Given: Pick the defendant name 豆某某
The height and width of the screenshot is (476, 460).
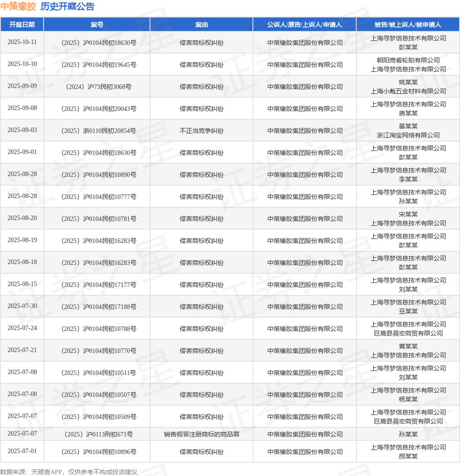Looking at the screenshot, I should pyautogui.click(x=408, y=312).
